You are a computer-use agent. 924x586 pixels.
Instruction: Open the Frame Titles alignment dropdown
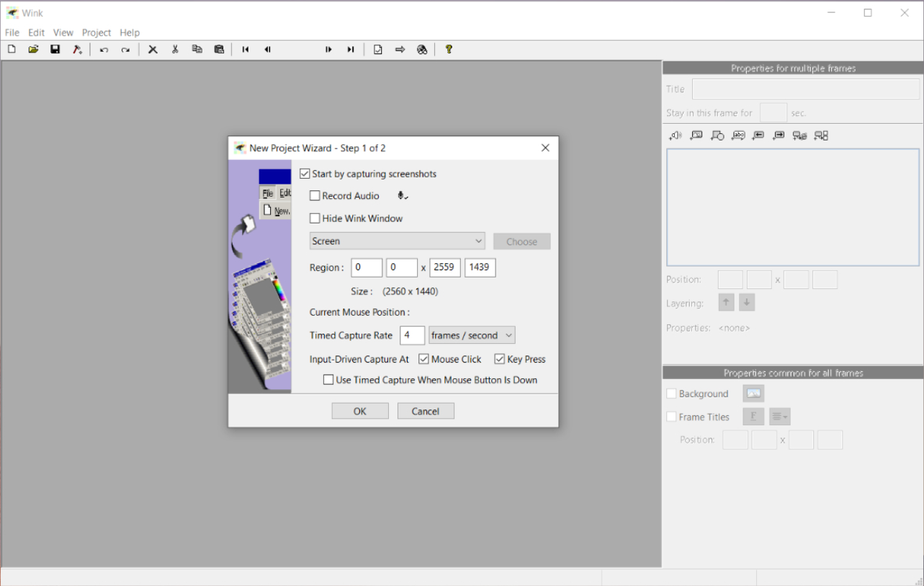(780, 417)
